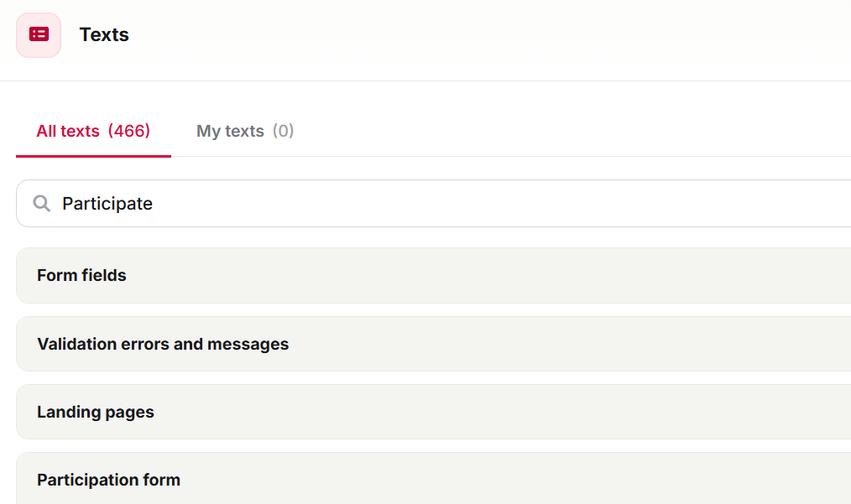Expand the Form fields section
Viewport: 851px width, 504px height.
[x=434, y=276]
